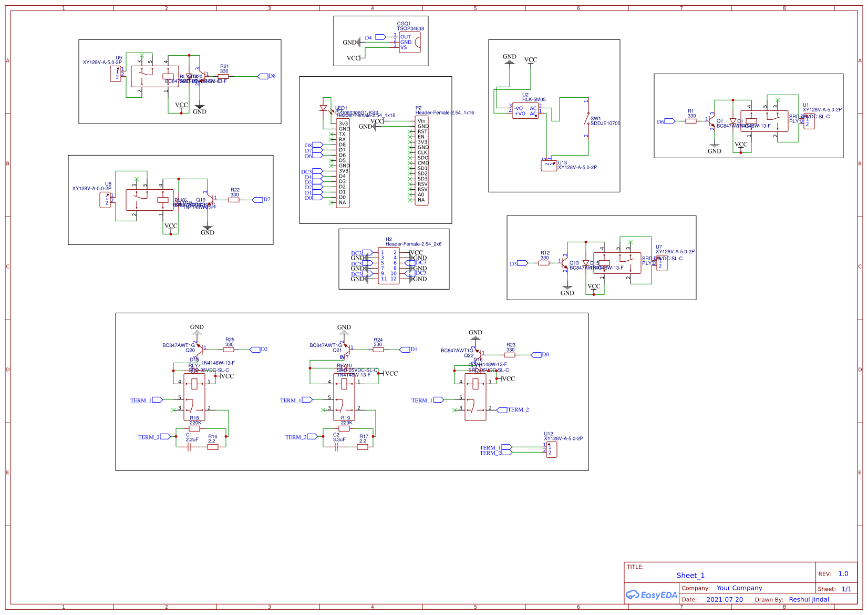Viewport: 868px width, 615px height.
Task: Click the EasyEDA logo in the title block
Action: [x=650, y=594]
